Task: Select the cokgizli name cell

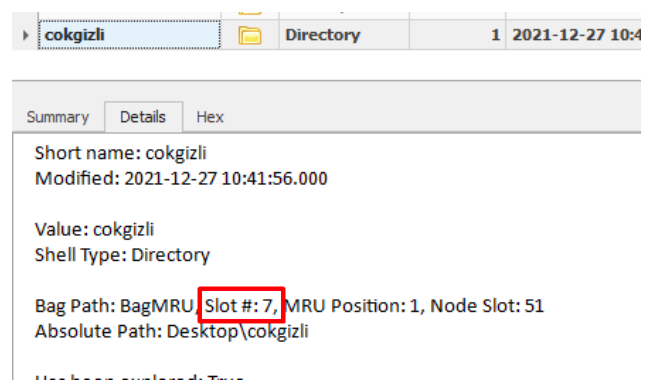Action: point(129,35)
